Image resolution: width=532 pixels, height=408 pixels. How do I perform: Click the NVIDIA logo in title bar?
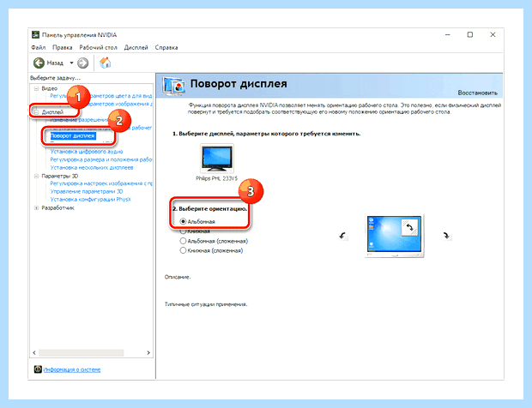pos(35,35)
